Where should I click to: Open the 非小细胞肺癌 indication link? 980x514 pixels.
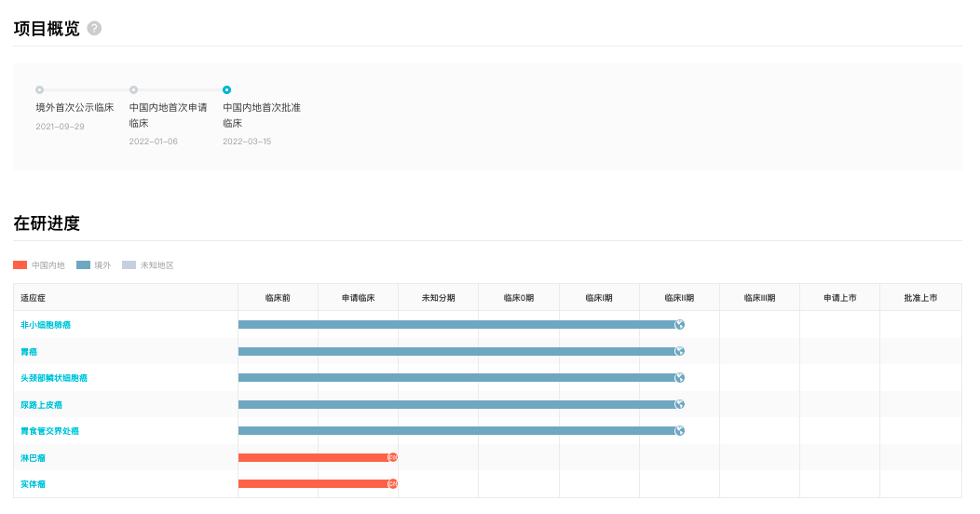(46, 325)
